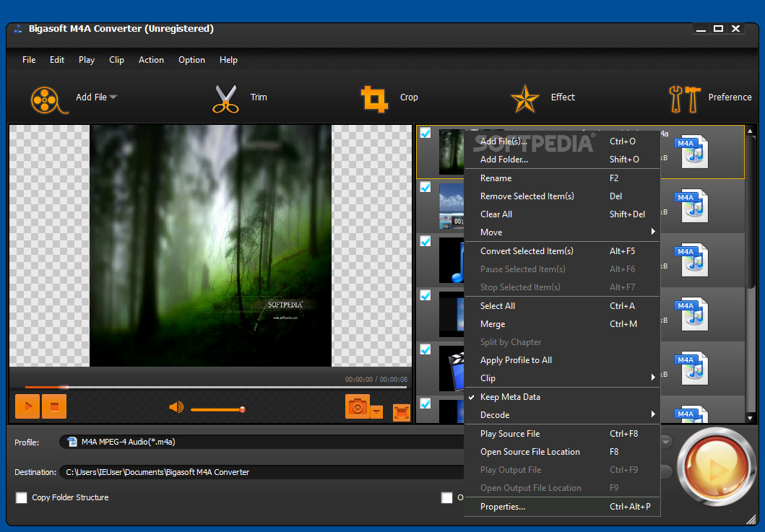Uncheck the fifth file's checkbox
This screenshot has width=765, height=532.
425,349
